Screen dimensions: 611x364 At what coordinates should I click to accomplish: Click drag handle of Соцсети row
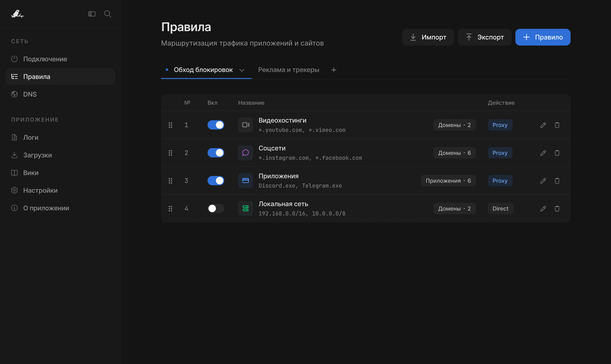(x=170, y=153)
